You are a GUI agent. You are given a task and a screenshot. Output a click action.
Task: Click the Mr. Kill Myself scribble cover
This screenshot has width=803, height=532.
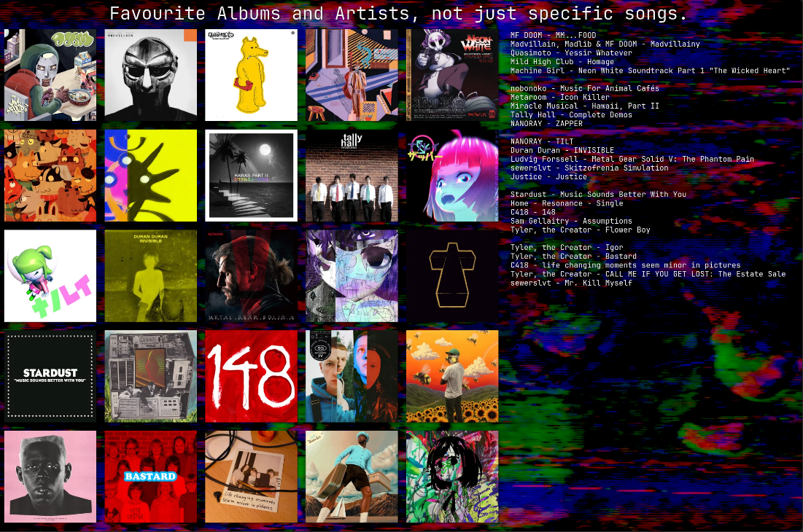point(452,476)
